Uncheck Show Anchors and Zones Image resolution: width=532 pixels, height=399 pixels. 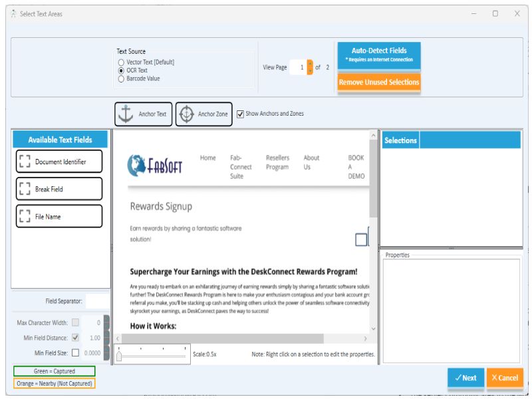[240, 114]
